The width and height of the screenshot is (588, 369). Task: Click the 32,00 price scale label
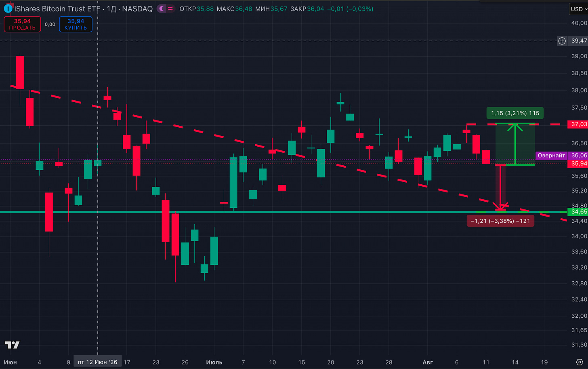579,316
